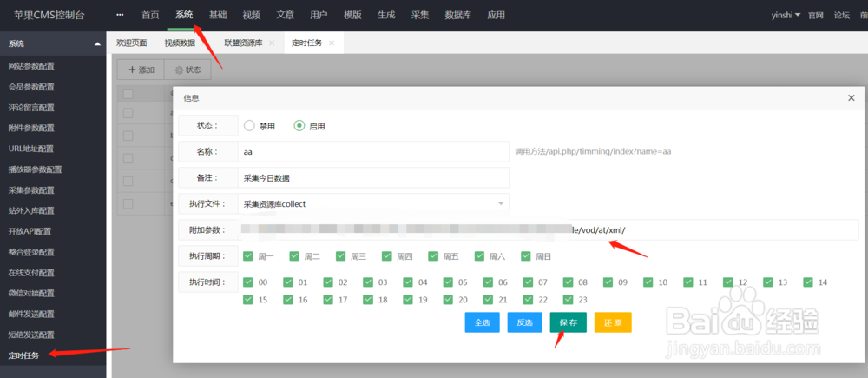Open the 文章 top menu
868x378 pixels.
coord(285,16)
